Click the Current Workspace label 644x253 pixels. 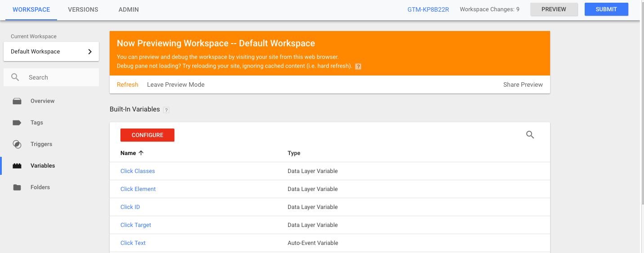(x=34, y=36)
